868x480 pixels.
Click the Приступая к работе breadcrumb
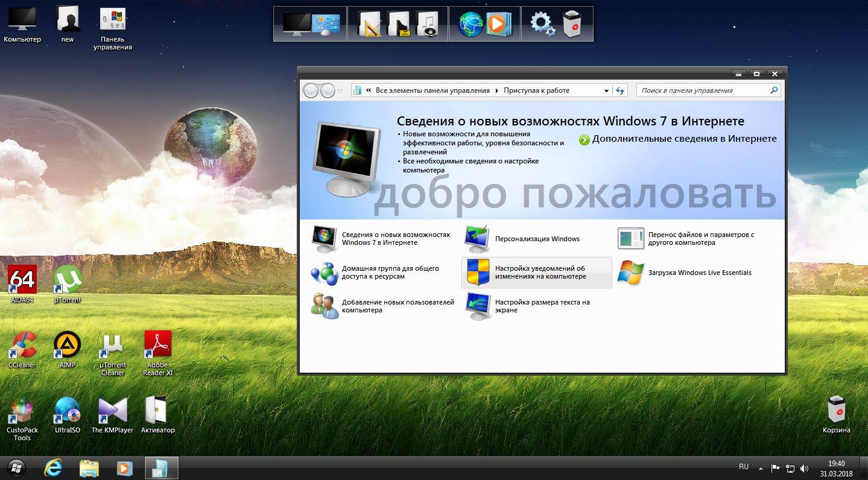click(x=536, y=90)
